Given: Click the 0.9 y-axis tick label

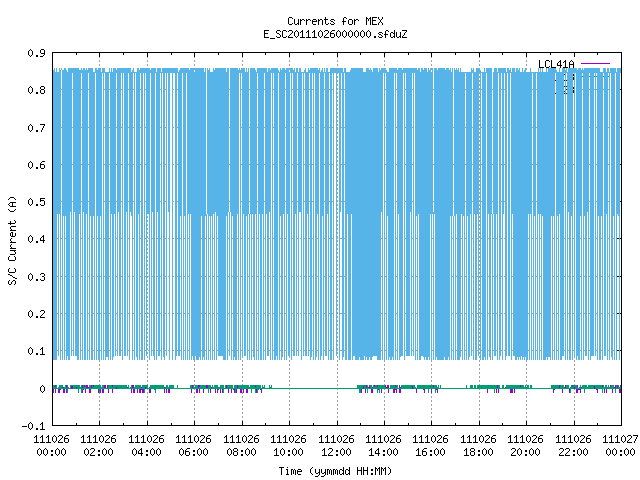Looking at the screenshot, I should [36, 53].
